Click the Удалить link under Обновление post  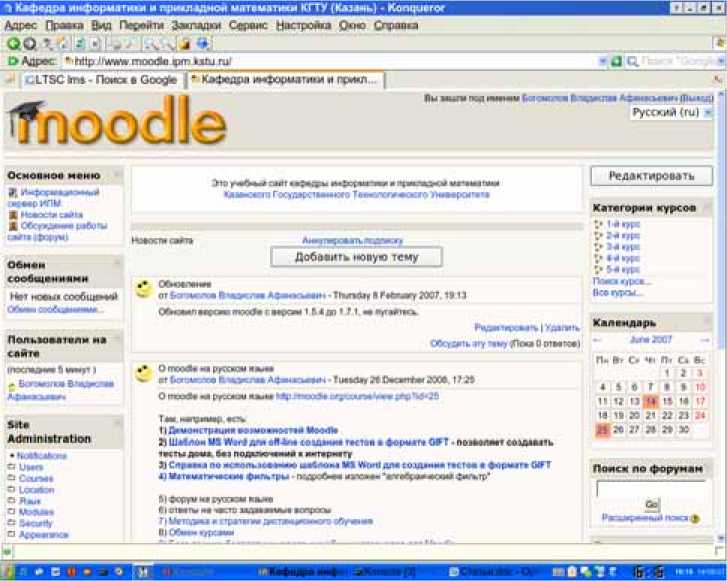pos(562,328)
